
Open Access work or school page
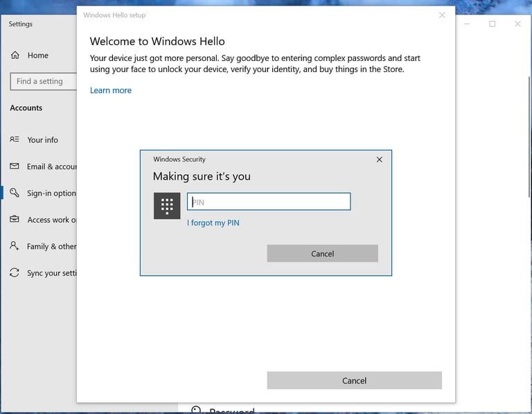coord(52,220)
